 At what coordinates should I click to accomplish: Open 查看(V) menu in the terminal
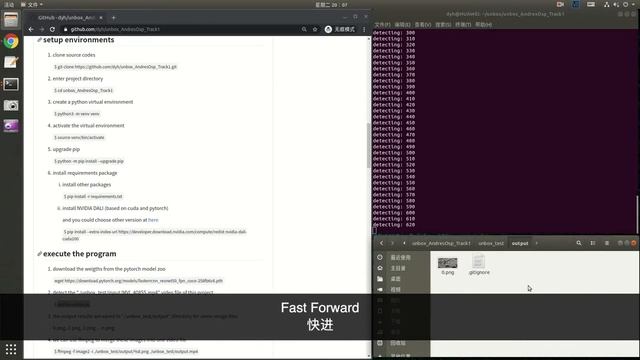(423, 25)
